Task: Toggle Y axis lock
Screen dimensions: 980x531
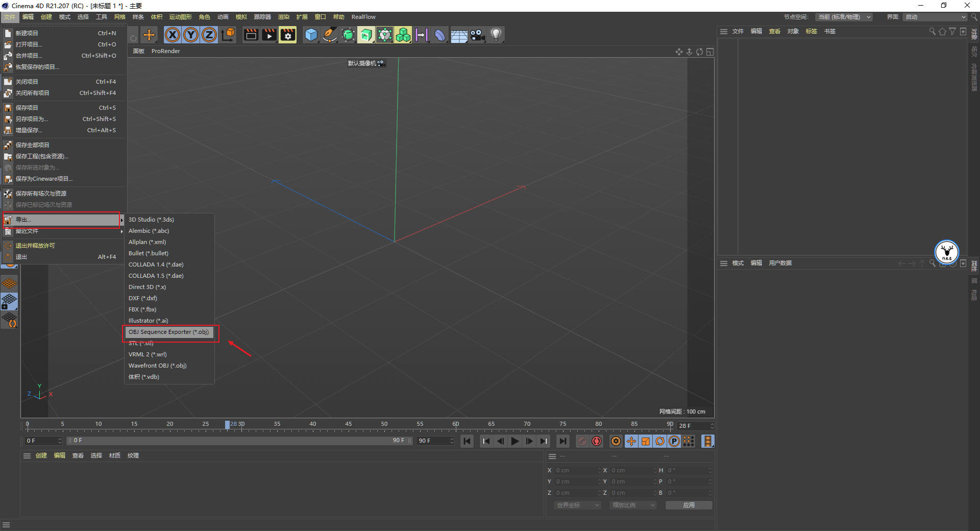Action: coord(191,35)
